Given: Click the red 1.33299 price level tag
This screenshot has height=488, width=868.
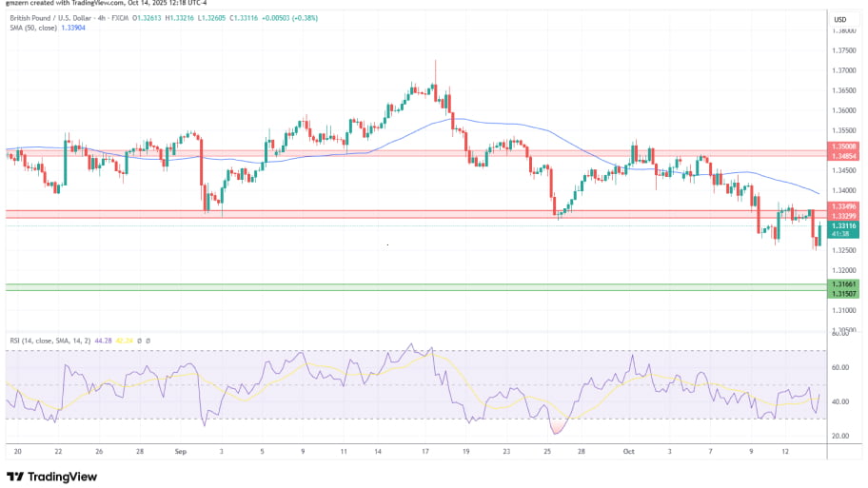Looking at the screenshot, I should pyautogui.click(x=844, y=216).
